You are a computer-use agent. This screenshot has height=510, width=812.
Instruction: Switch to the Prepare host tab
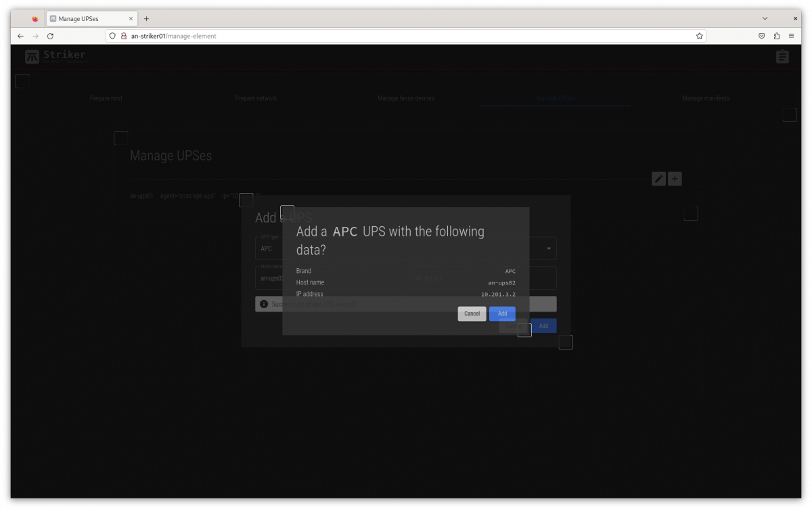point(106,98)
